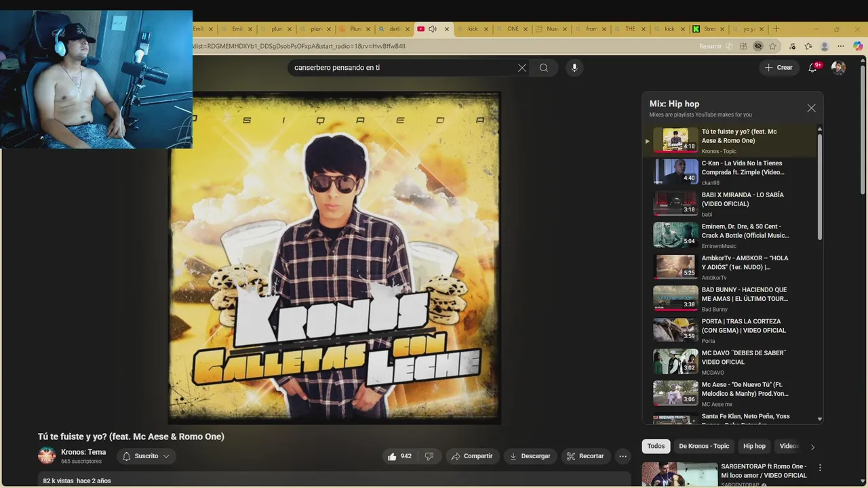The width and height of the screenshot is (868, 488).
Task: Switch to the "ONE" browser tab
Action: click(x=513, y=29)
